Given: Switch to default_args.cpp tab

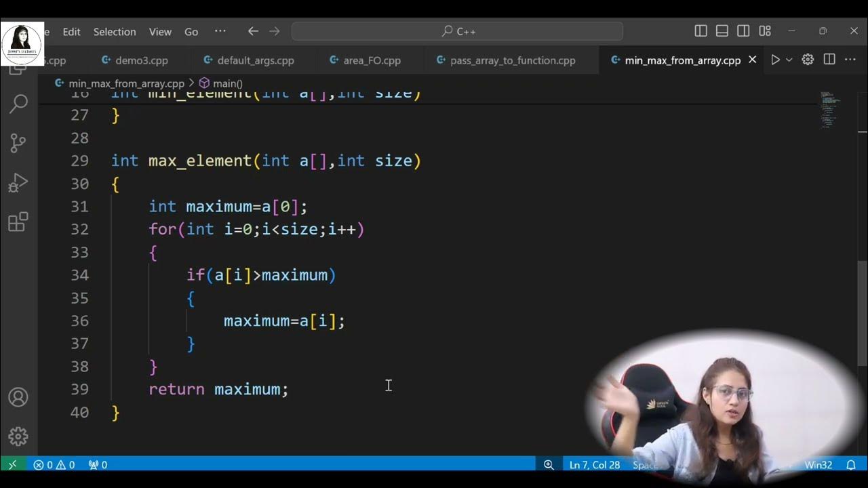Looking at the screenshot, I should coord(248,60).
